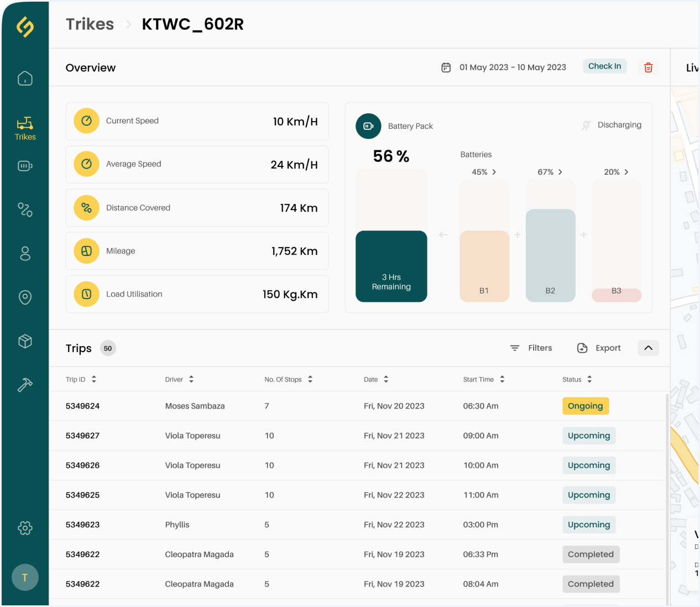The height and width of the screenshot is (607, 700).
Task: Expand the 67% B2 battery details
Action: pyautogui.click(x=550, y=172)
